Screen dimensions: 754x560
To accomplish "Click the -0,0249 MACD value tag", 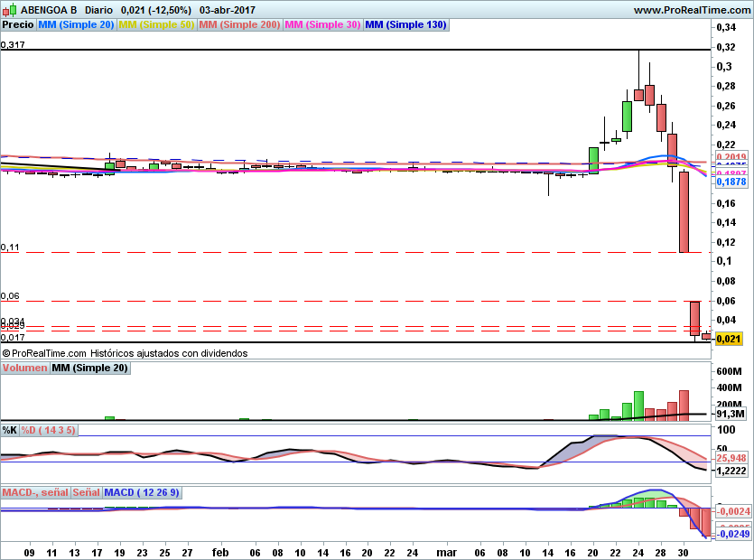I will click(x=733, y=534).
